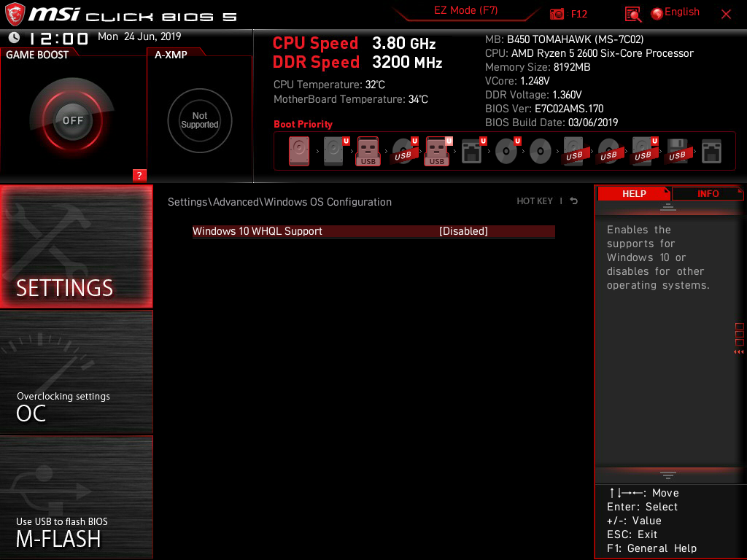Switch to the INFO tab
747x560 pixels.
708,193
